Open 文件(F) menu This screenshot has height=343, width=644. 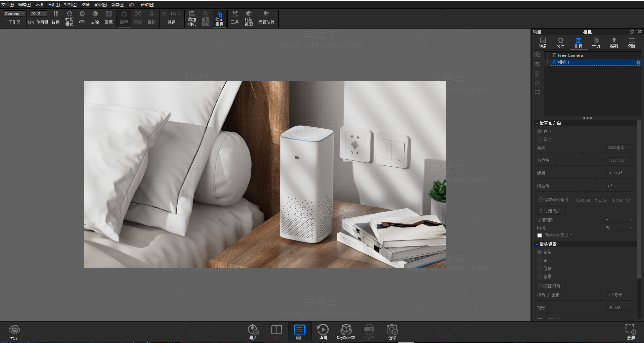tap(8, 4)
